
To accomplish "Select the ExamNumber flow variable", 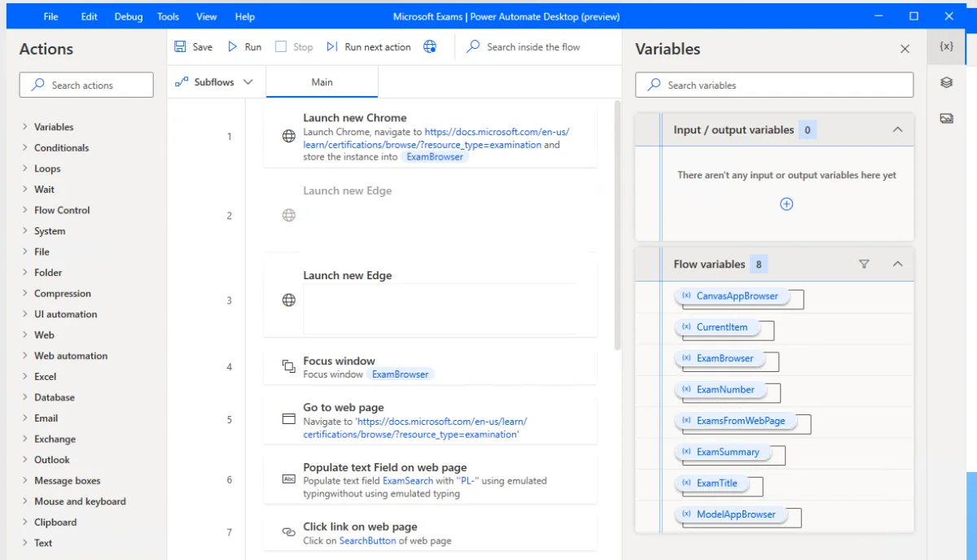I will click(719, 390).
